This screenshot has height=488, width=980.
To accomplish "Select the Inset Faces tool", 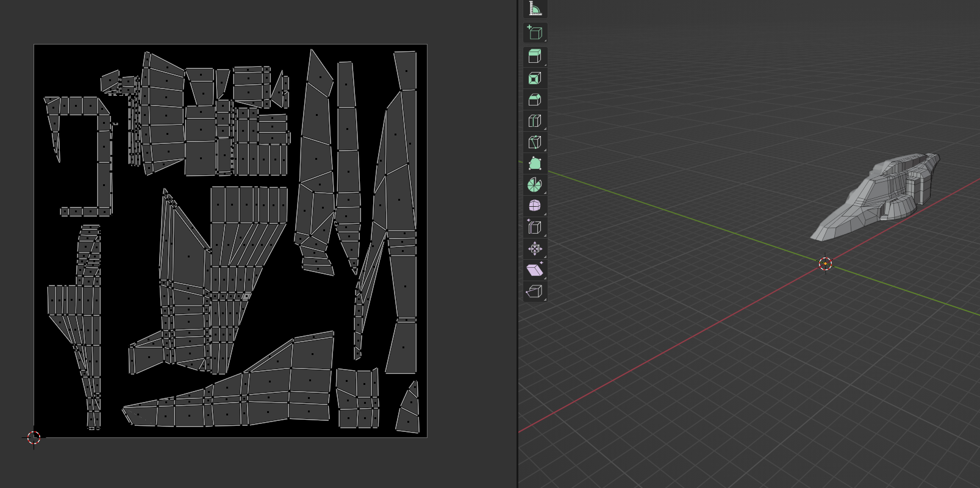I will coord(535,78).
